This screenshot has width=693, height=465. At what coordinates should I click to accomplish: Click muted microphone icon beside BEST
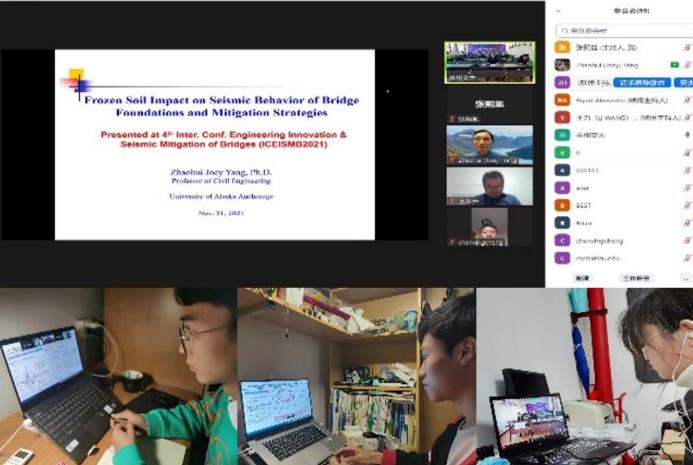(686, 204)
